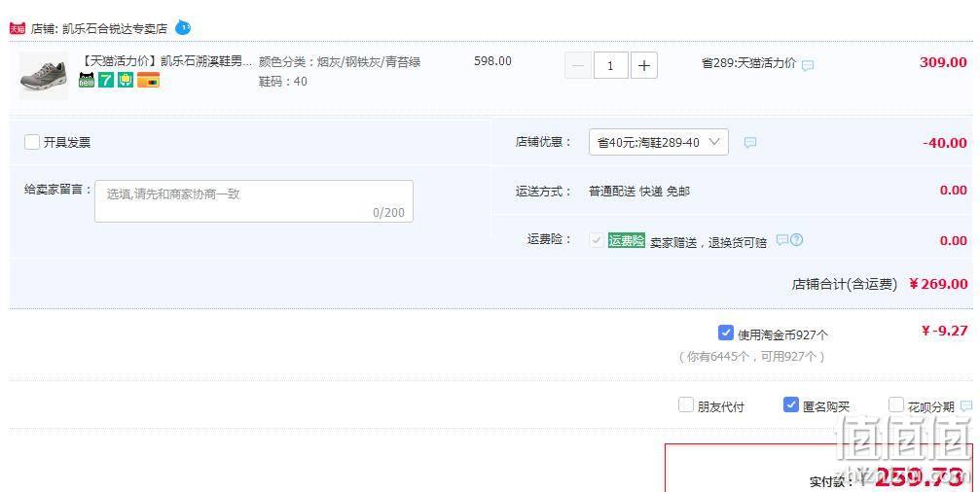Viewport: 980px width, 492px height.
Task: Click the comment bubble after 退换货可赔
Action: pos(781,240)
